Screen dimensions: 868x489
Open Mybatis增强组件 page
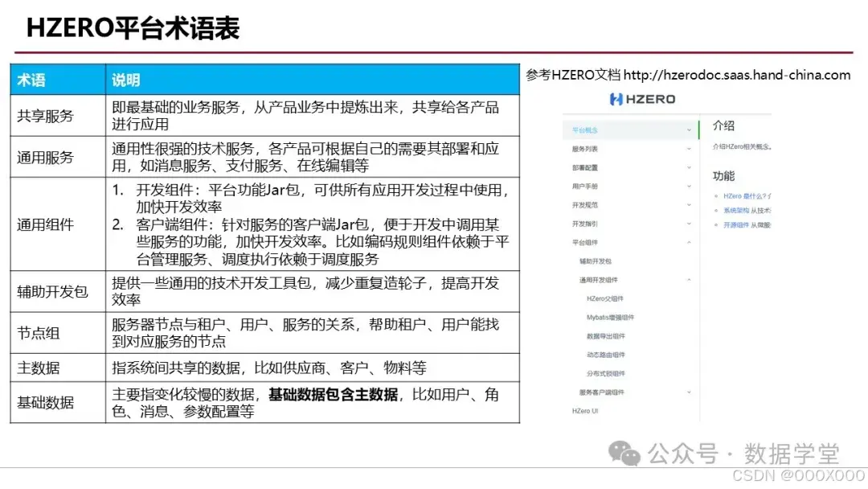pyautogui.click(x=610, y=318)
